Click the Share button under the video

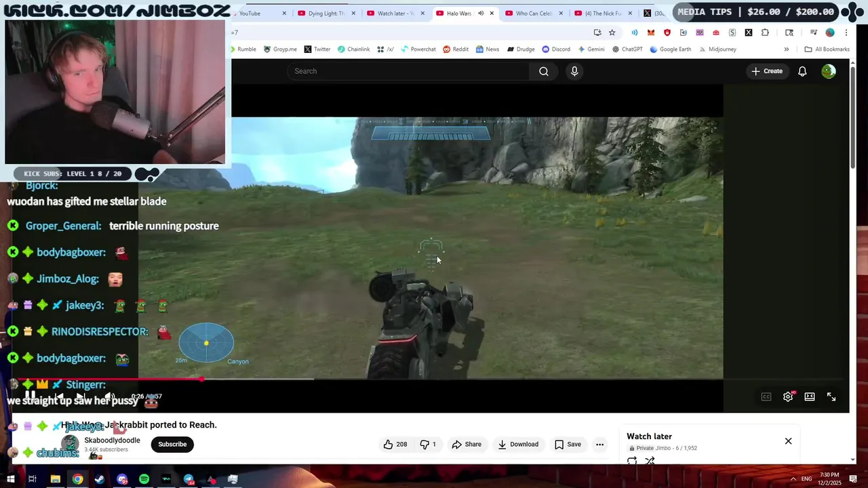(467, 445)
